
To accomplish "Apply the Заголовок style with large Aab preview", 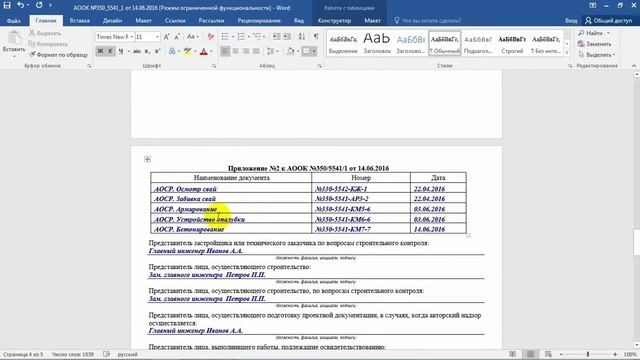I will pyautogui.click(x=377, y=43).
